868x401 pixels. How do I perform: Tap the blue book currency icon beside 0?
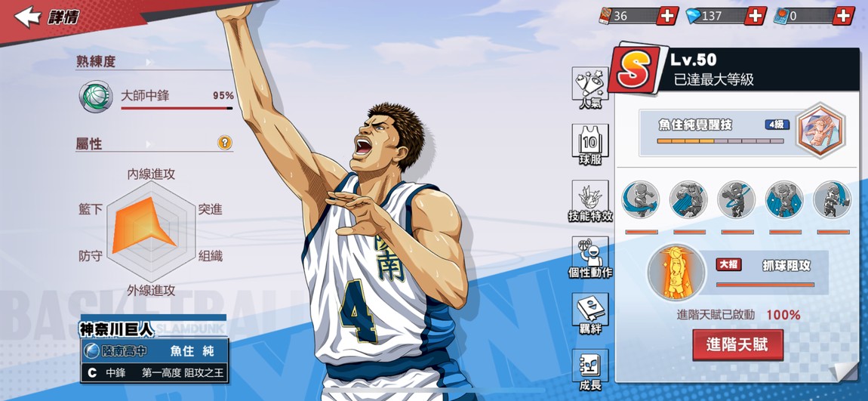coord(780,16)
